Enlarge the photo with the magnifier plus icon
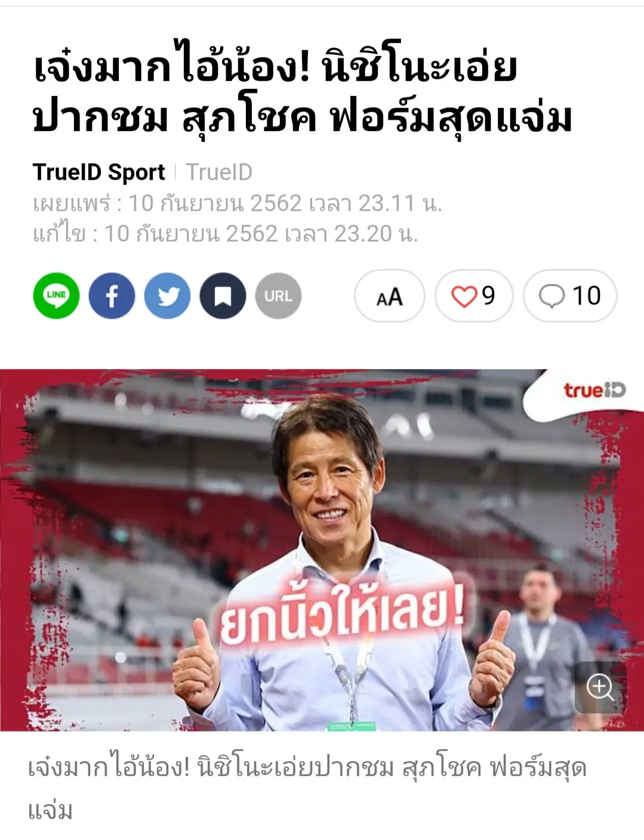This screenshot has height=840, width=644. pos(600,687)
